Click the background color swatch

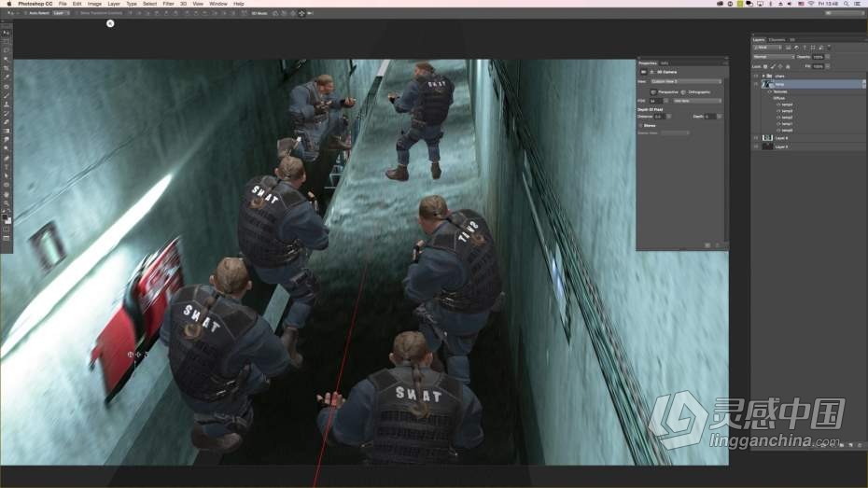coord(8,220)
